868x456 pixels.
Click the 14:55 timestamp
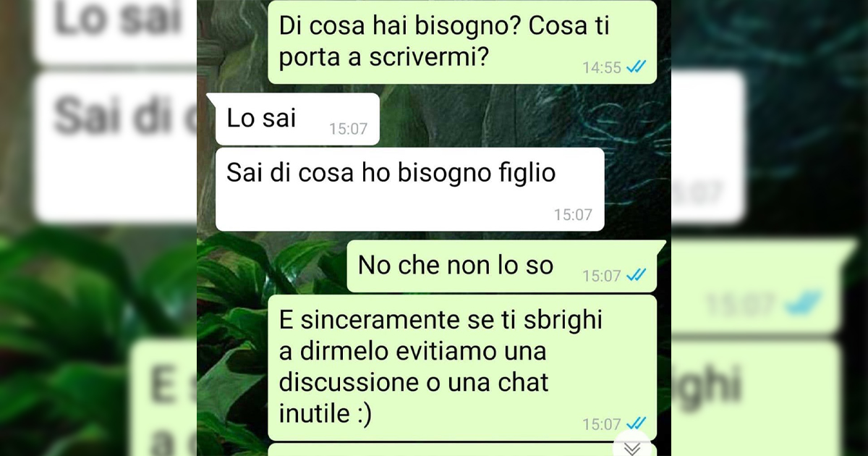(602, 68)
